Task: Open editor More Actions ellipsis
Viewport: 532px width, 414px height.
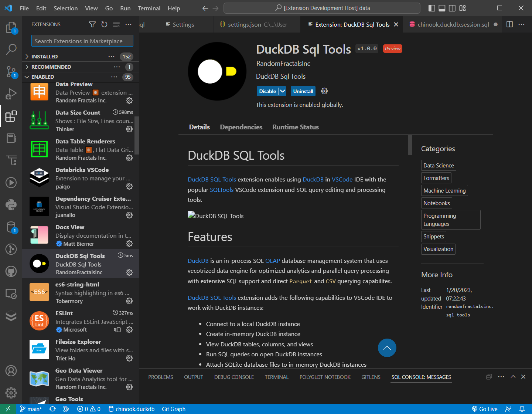Action: click(521, 24)
